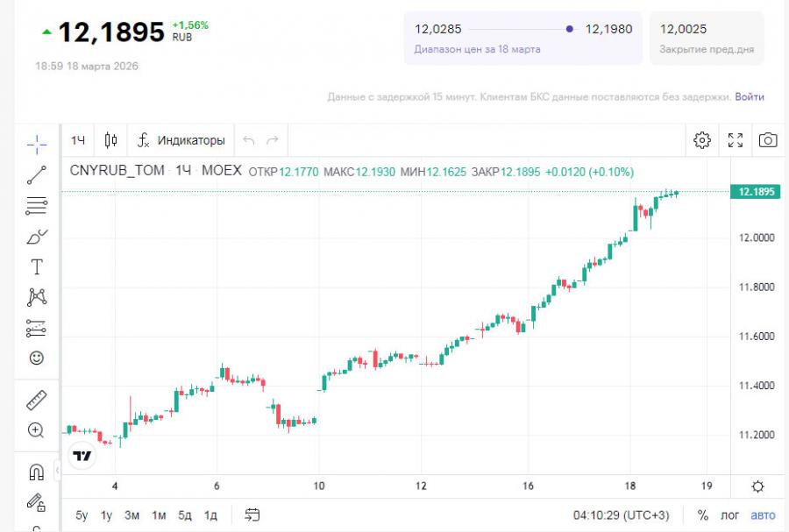Open the Индикаторы indicators menu

click(x=181, y=140)
